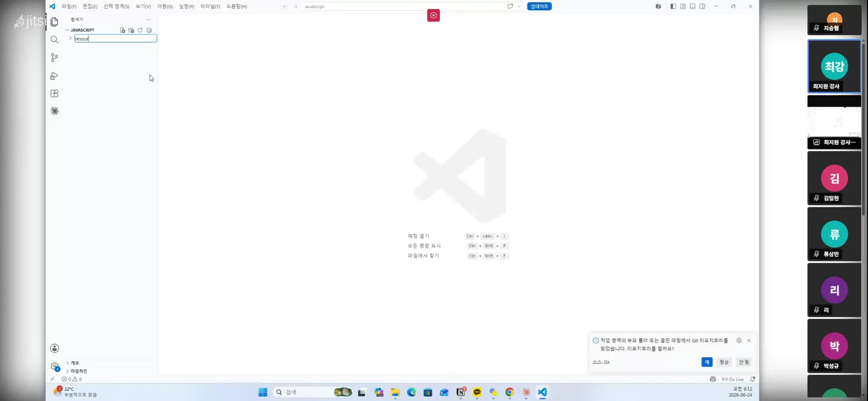
Task: Click the errors and warnings count
Action: click(72, 379)
